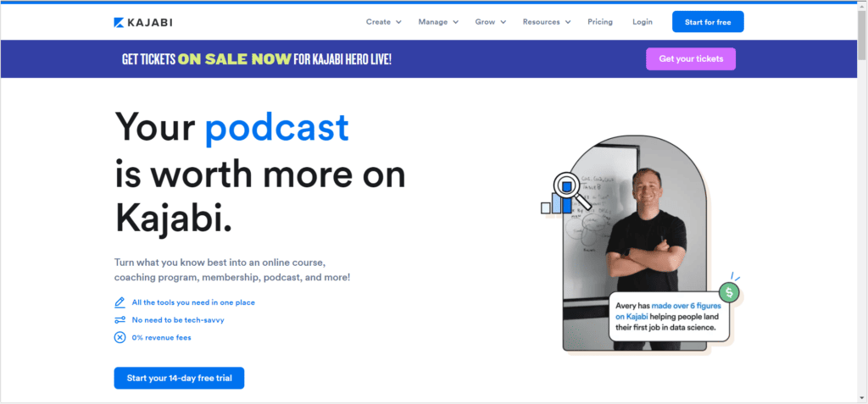Click the Start for free button
The height and width of the screenshot is (404, 868).
(x=708, y=22)
